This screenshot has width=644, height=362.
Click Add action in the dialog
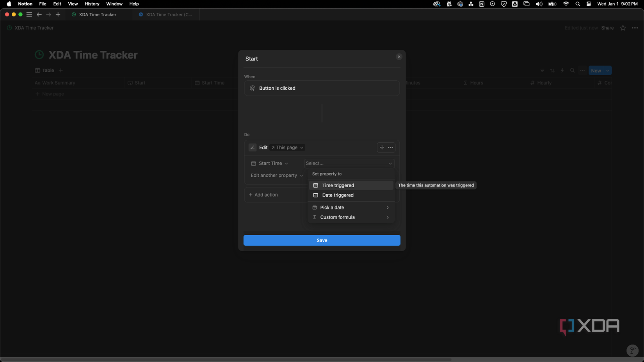pyautogui.click(x=263, y=195)
